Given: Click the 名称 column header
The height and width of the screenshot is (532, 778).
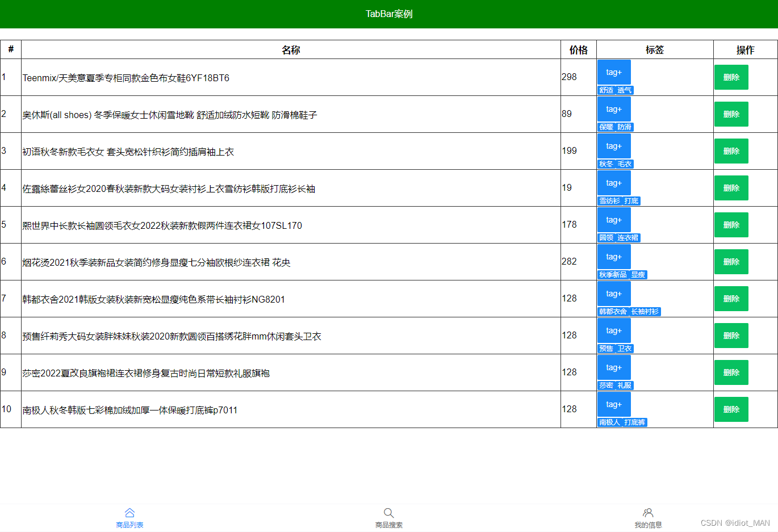Looking at the screenshot, I should point(291,50).
